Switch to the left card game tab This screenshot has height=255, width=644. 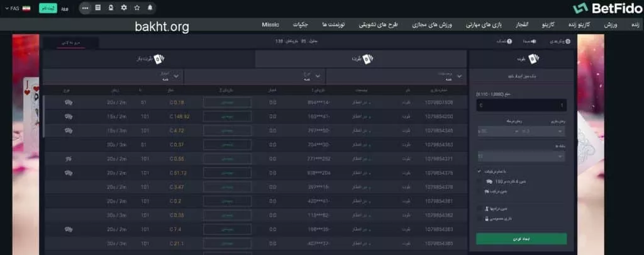click(148, 59)
